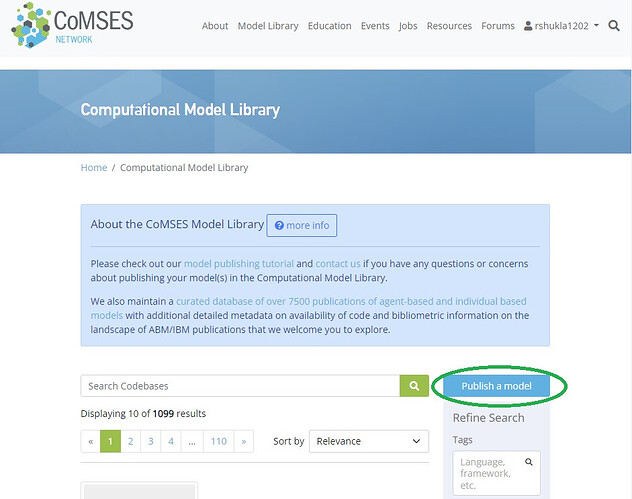Open the model publishing tutorial link
This screenshot has height=499, width=632.
239,264
